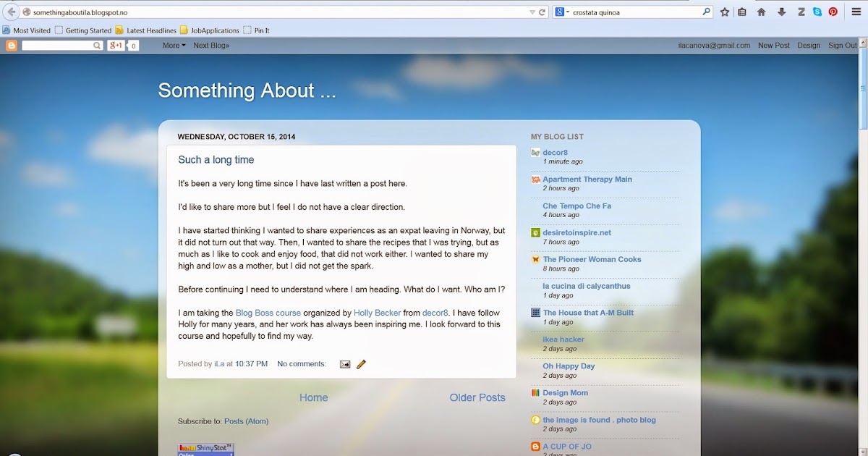Screen dimensions: 868x456
Task: Open desiretoinspire.net blog link
Action: (577, 233)
